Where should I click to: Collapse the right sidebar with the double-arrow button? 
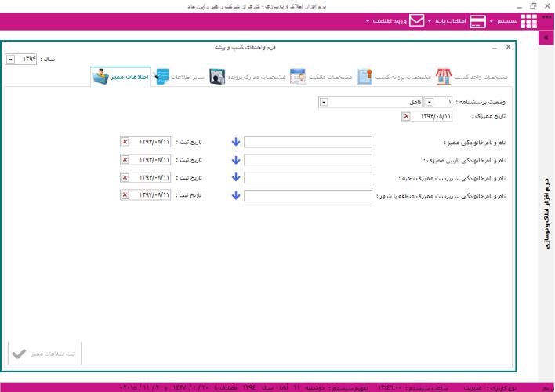click(x=546, y=38)
